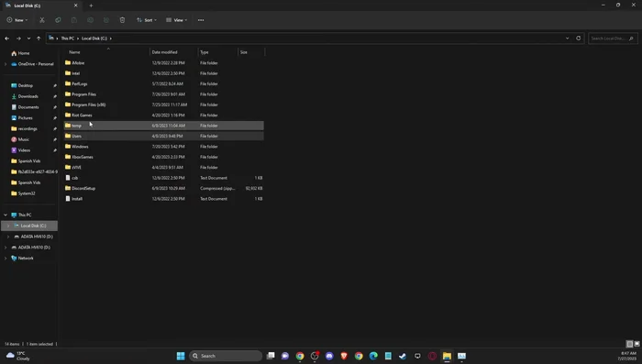Screen dimensions: 642x364
Task: Select Pictures in quick access
Action: (x=25, y=118)
